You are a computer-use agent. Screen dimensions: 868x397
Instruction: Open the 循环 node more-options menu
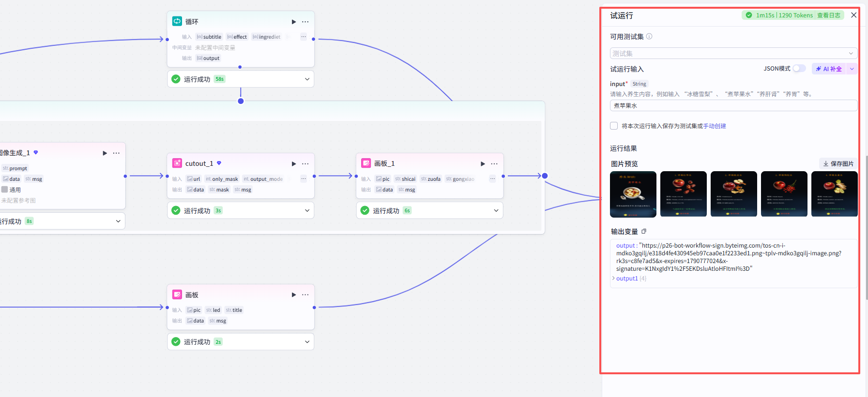[305, 22]
